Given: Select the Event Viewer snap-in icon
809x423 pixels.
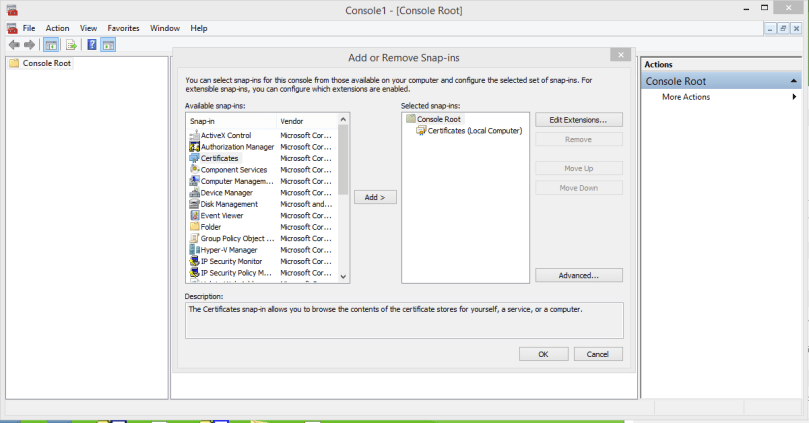Looking at the screenshot, I should 195,216.
